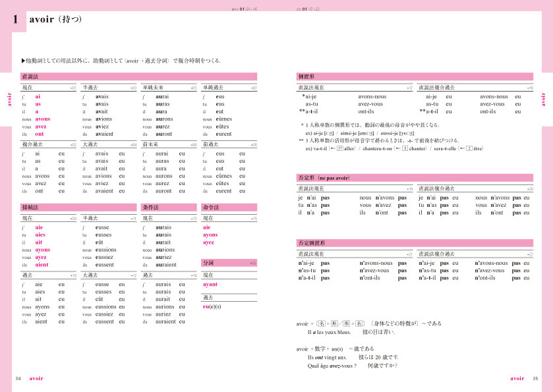Click 'eussions' in the 接続法 半過去 table
Viewport: 553px width, 392px height.
106,250
